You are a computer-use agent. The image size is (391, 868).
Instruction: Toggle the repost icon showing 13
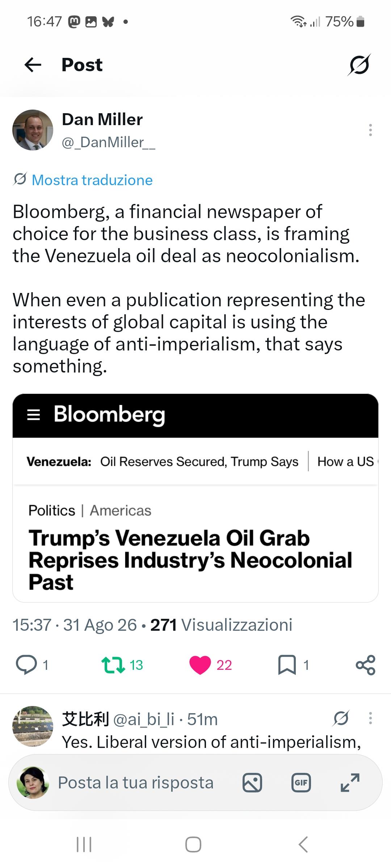click(113, 665)
